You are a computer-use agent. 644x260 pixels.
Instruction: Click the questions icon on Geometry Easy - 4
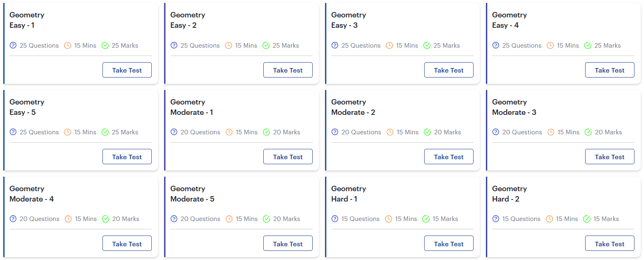496,45
